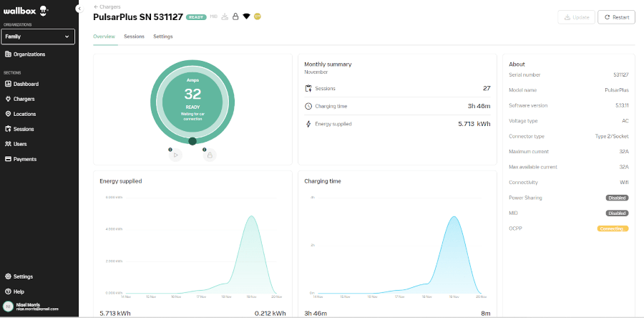Screen dimensions: 644x318
Task: Open Organizations in the sidebar
Action: click(25, 54)
